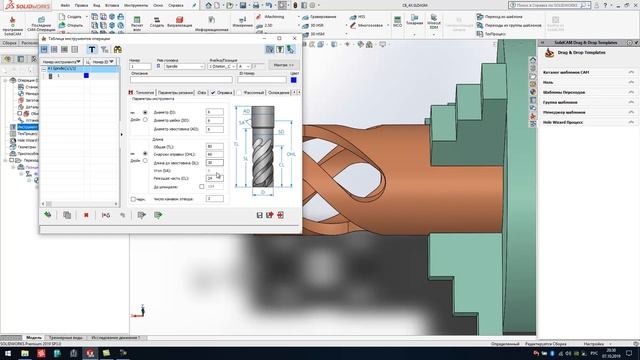Click the binoculars search icon in tool table

[x=118, y=49]
